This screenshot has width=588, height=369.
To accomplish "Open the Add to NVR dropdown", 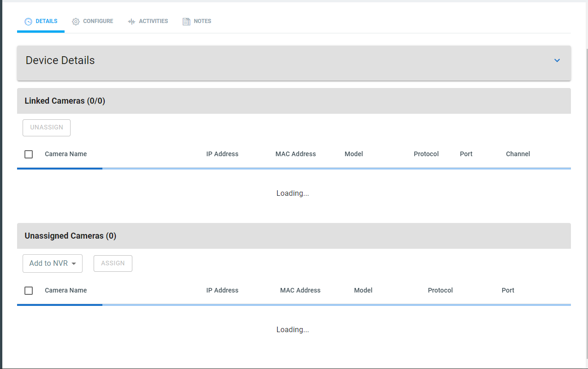I will 53,264.
